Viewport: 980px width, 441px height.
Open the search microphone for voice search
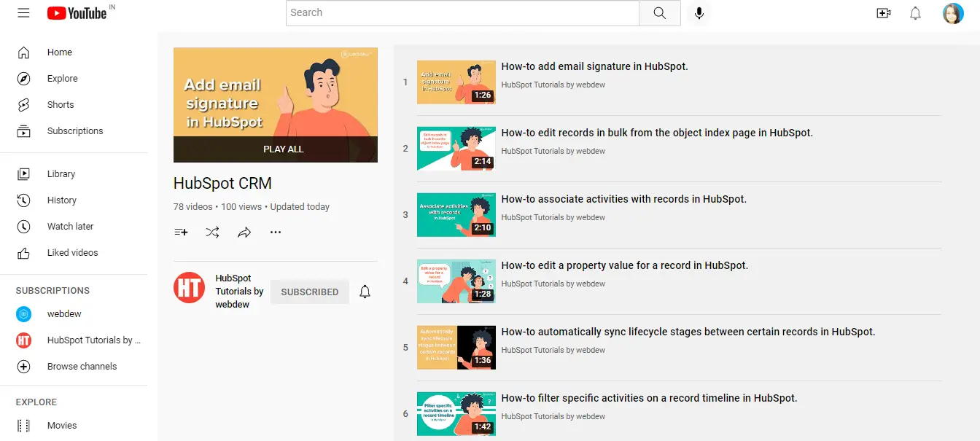(x=698, y=13)
